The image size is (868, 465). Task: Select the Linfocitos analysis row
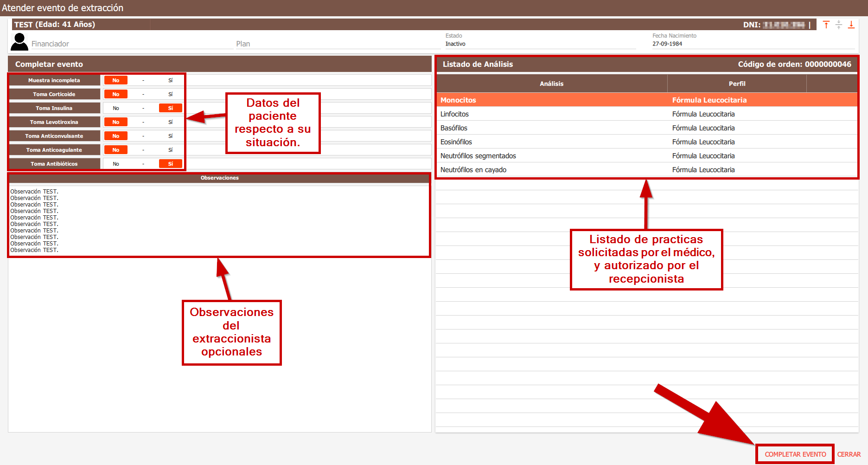coord(552,114)
